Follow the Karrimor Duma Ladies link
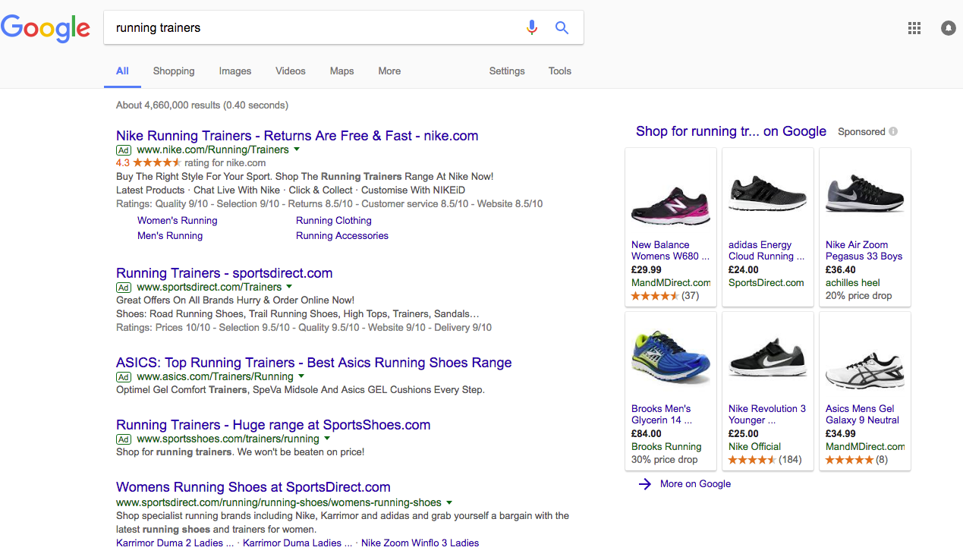 click(297, 543)
